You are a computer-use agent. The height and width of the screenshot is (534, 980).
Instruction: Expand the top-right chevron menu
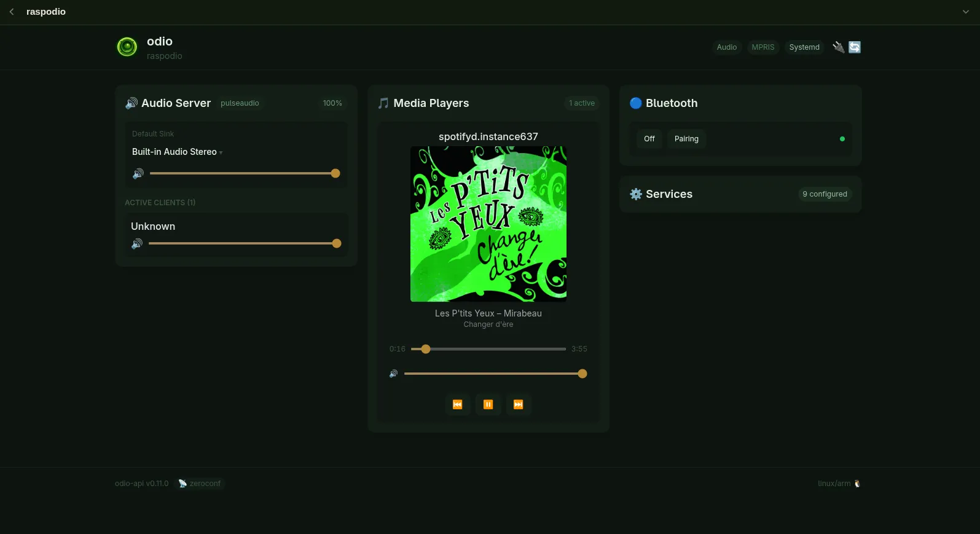(x=965, y=12)
